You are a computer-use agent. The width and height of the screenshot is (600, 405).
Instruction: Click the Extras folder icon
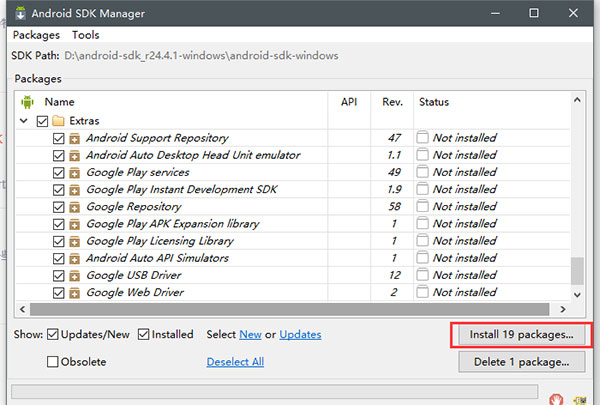[x=58, y=121]
